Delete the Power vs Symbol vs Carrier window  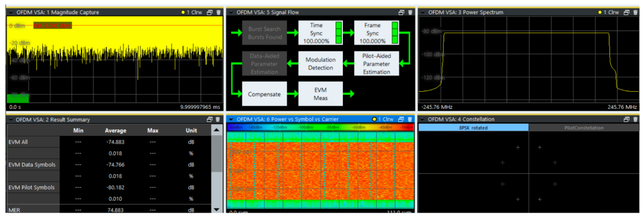click(410, 119)
